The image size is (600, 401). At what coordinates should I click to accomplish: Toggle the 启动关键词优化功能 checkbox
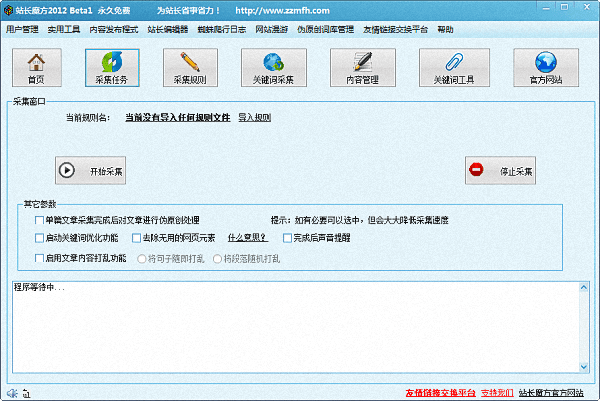pos(39,238)
